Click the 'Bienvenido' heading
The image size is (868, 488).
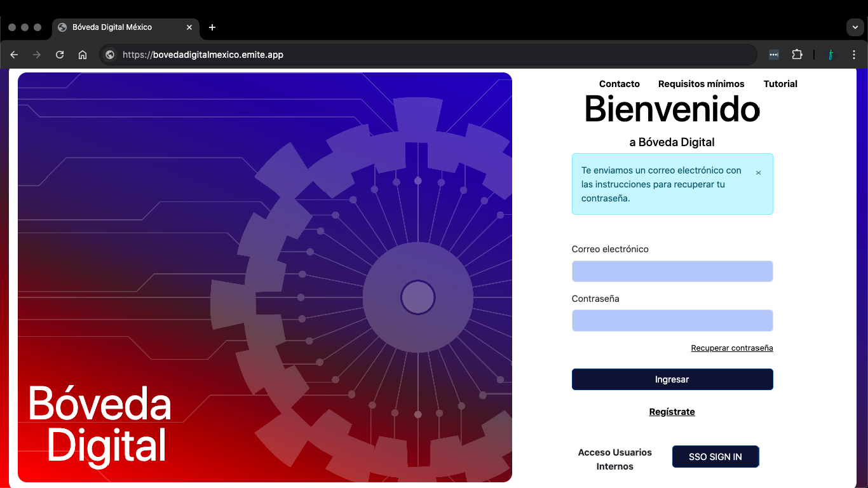pos(672,109)
